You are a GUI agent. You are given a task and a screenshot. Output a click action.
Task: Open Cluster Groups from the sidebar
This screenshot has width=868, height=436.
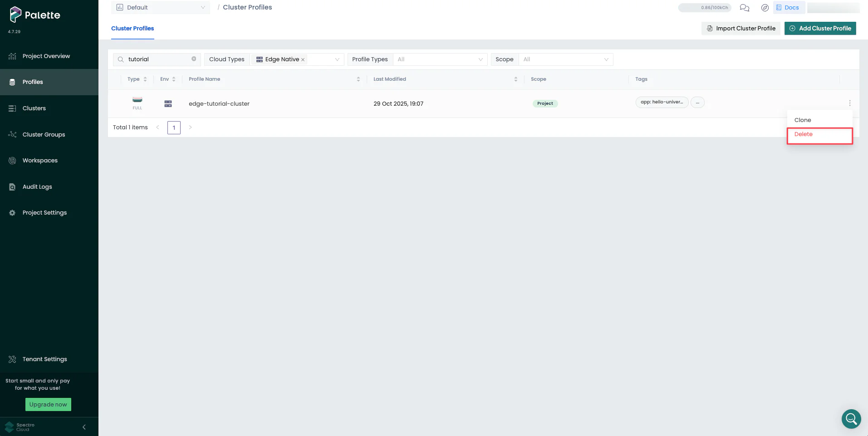point(43,134)
